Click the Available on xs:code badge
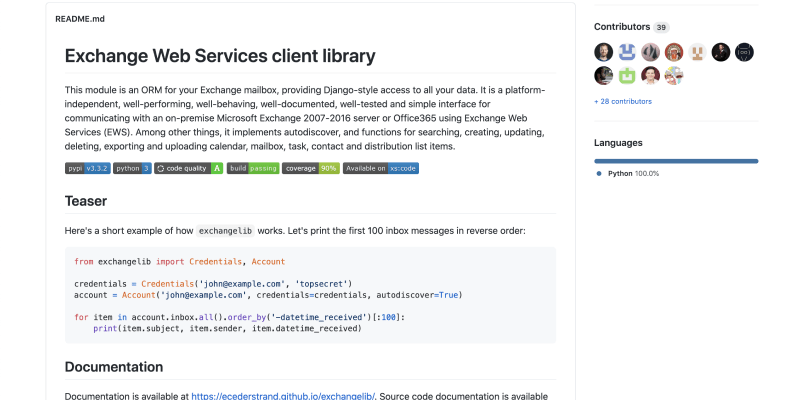Screen dimensions: 800x400 (x=381, y=169)
